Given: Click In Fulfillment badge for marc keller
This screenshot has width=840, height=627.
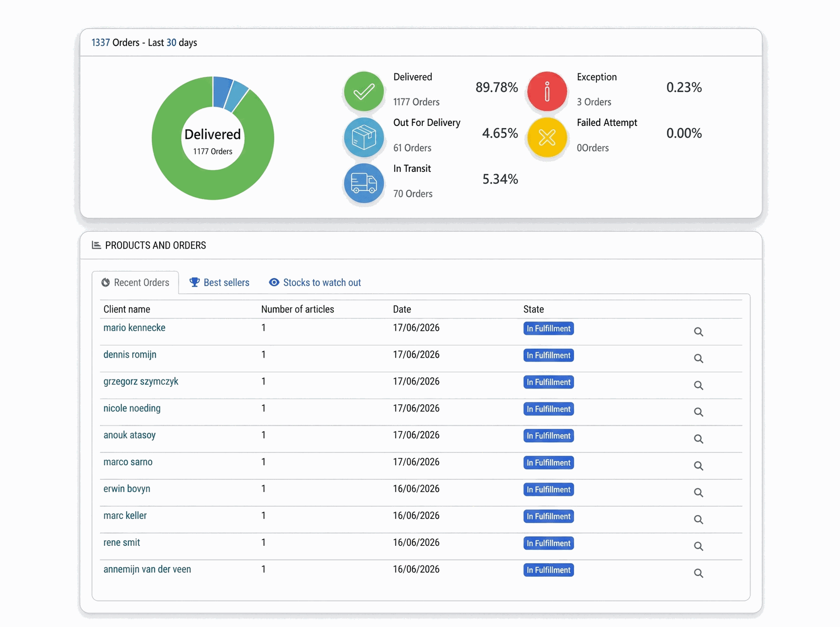Looking at the screenshot, I should coord(548,517).
